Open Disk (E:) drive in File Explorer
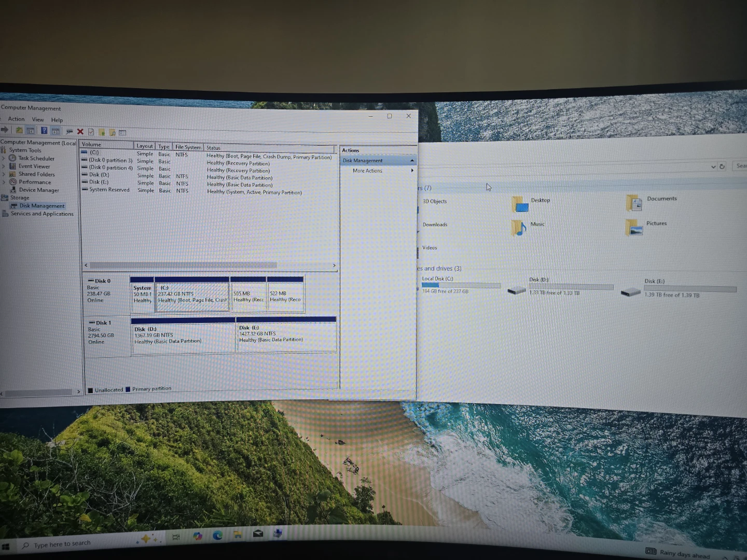This screenshot has width=747, height=560. 679,288
